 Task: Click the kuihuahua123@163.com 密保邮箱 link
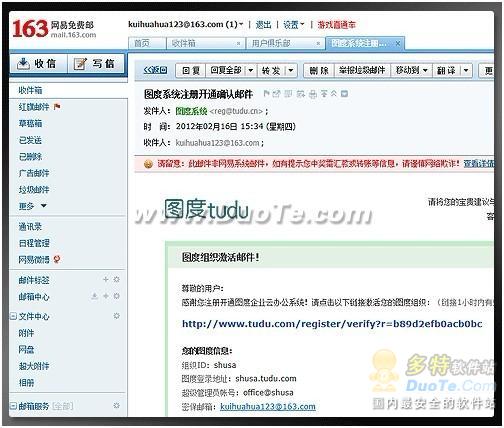click(x=268, y=407)
